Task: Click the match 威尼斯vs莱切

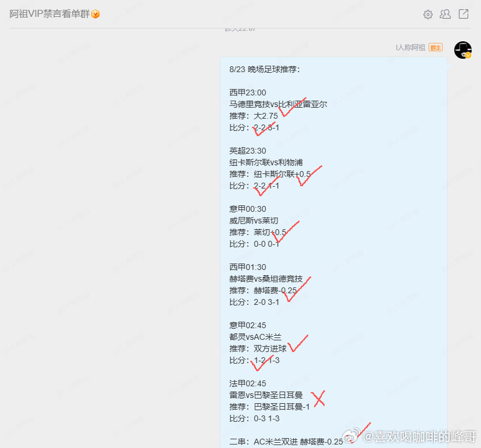Action: point(254,221)
